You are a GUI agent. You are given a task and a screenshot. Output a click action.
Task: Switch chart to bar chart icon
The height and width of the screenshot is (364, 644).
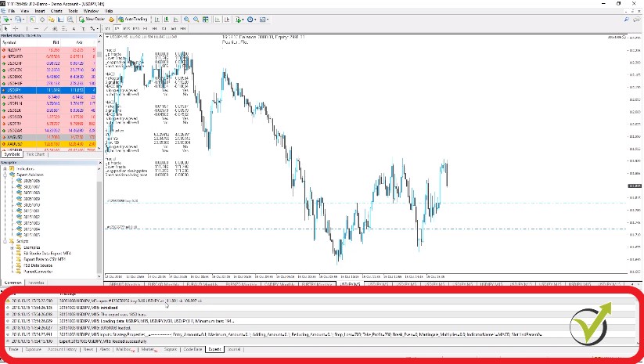coord(157,20)
